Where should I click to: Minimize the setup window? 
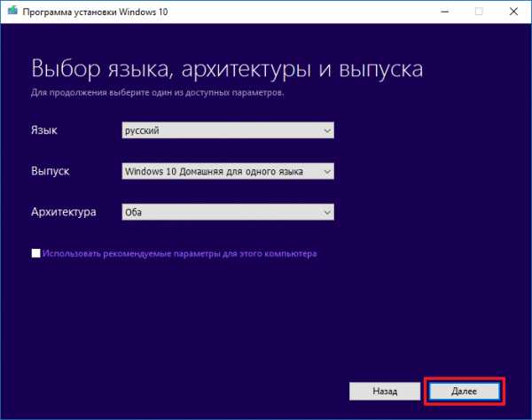tap(445, 12)
